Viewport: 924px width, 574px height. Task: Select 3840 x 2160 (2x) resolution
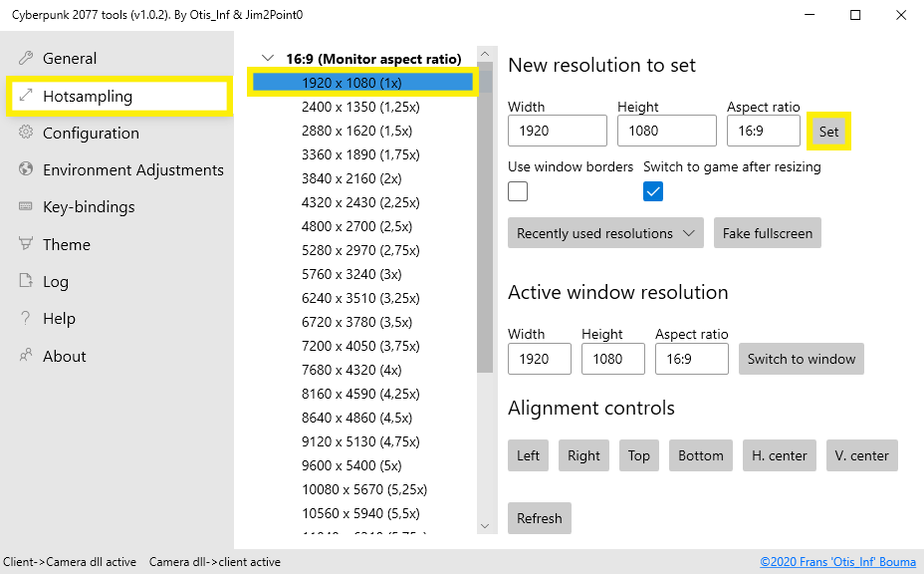350,178
